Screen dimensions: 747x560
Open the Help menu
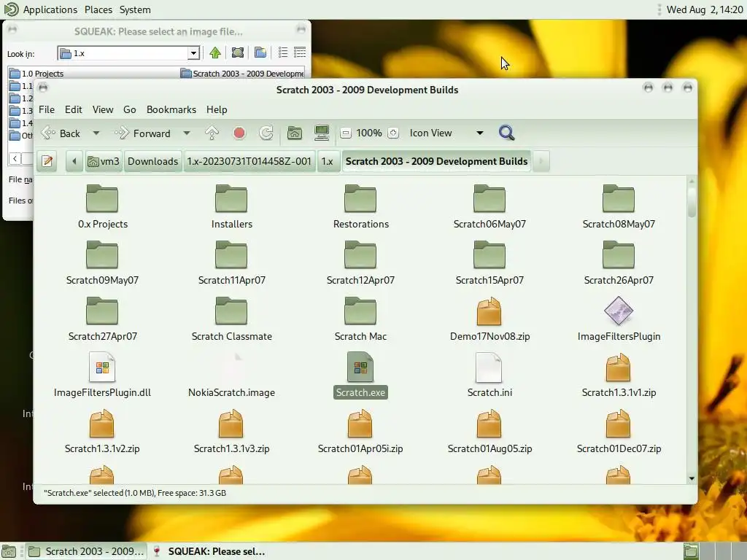pyautogui.click(x=217, y=109)
